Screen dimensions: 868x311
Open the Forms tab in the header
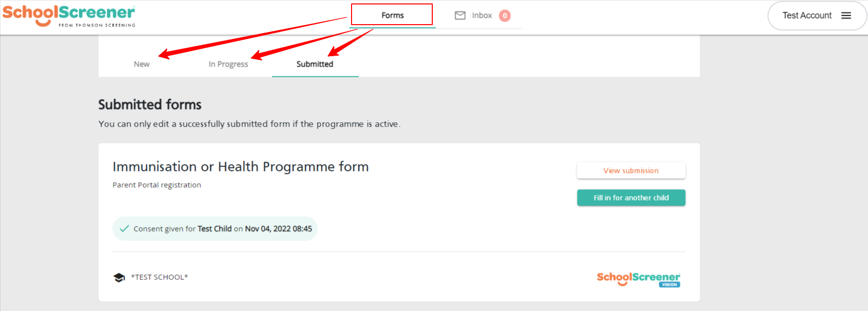click(392, 15)
